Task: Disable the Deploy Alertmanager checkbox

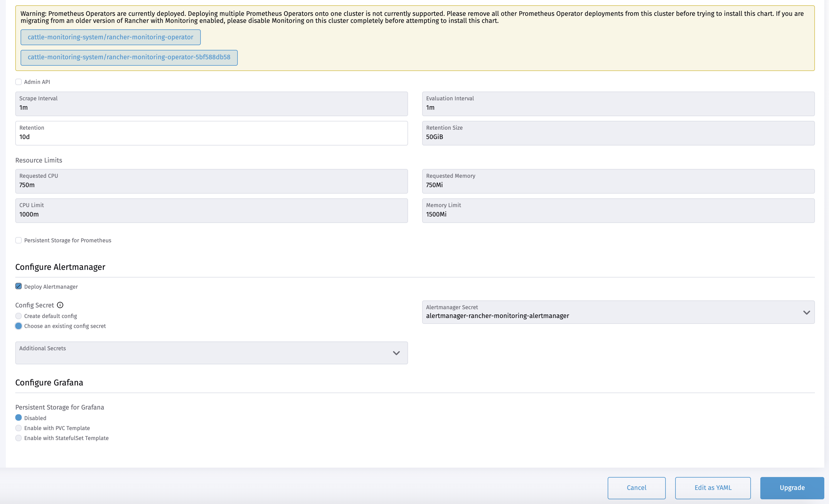Action: (18, 286)
